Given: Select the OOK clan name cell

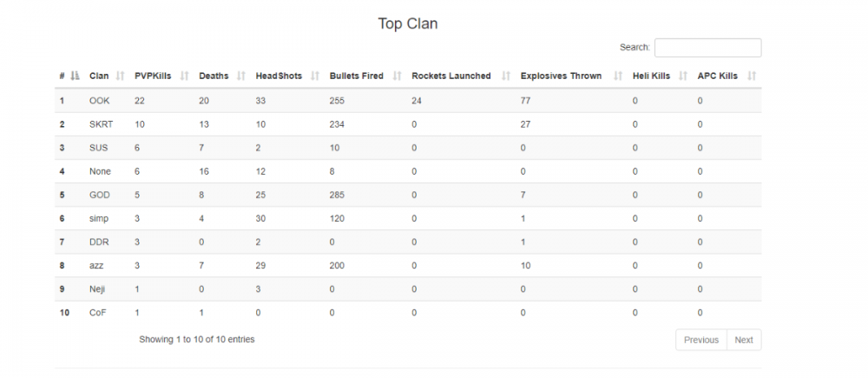Looking at the screenshot, I should 99,101.
